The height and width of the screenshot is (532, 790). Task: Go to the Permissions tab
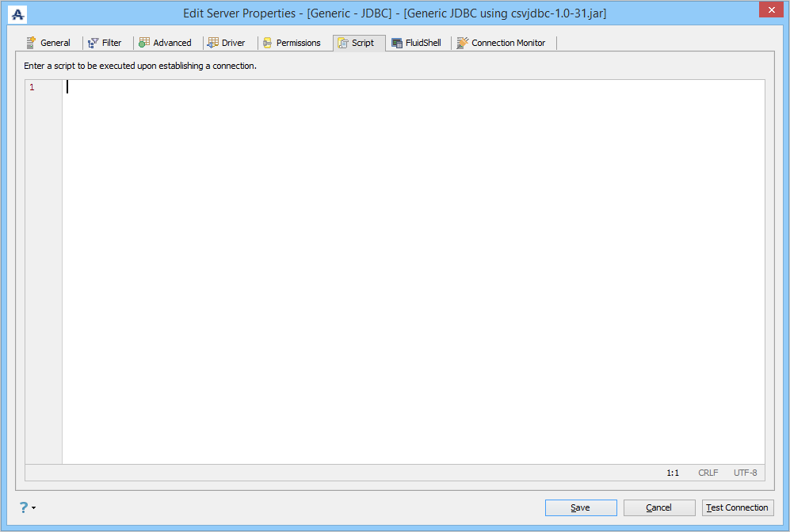292,43
